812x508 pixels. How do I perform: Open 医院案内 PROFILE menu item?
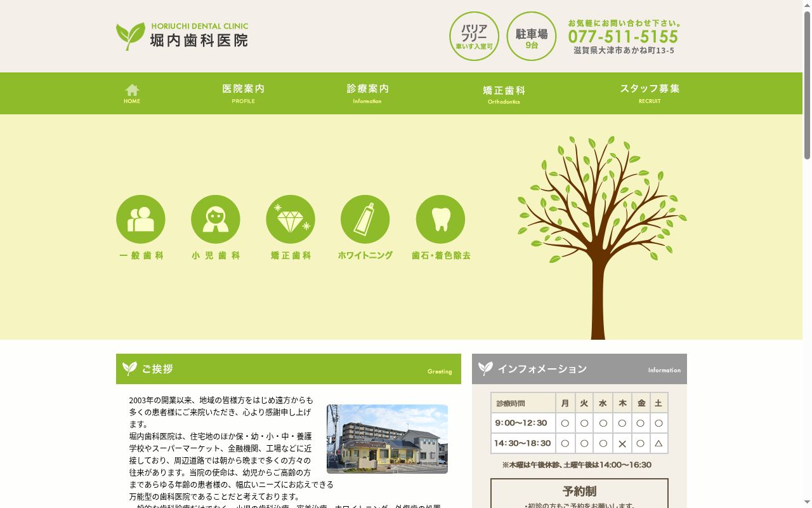point(244,93)
